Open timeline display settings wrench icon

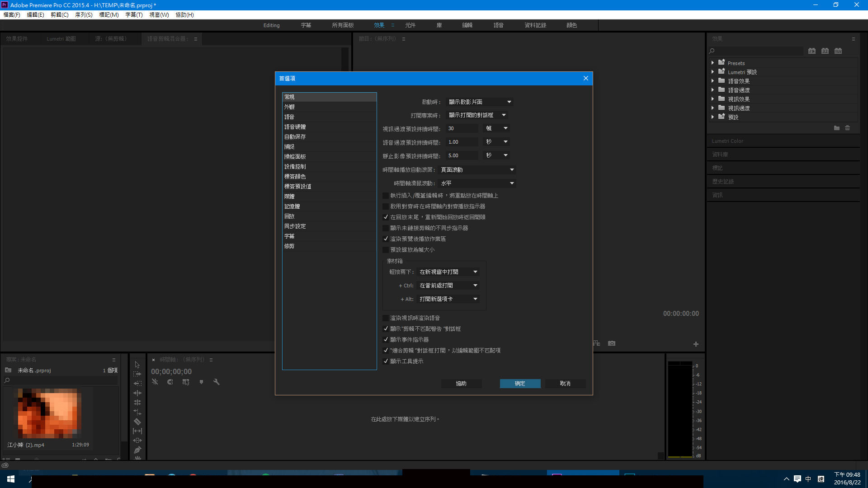pyautogui.click(x=216, y=382)
